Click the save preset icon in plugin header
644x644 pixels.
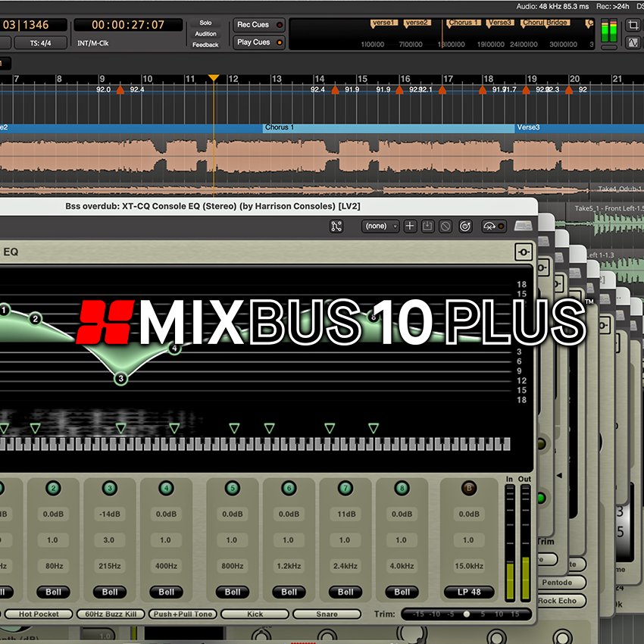click(x=428, y=226)
